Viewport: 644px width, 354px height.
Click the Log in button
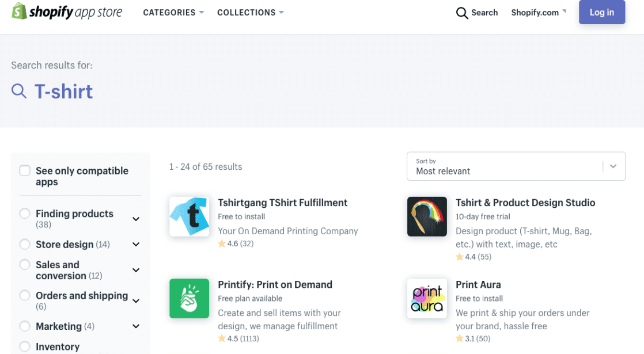tap(602, 12)
